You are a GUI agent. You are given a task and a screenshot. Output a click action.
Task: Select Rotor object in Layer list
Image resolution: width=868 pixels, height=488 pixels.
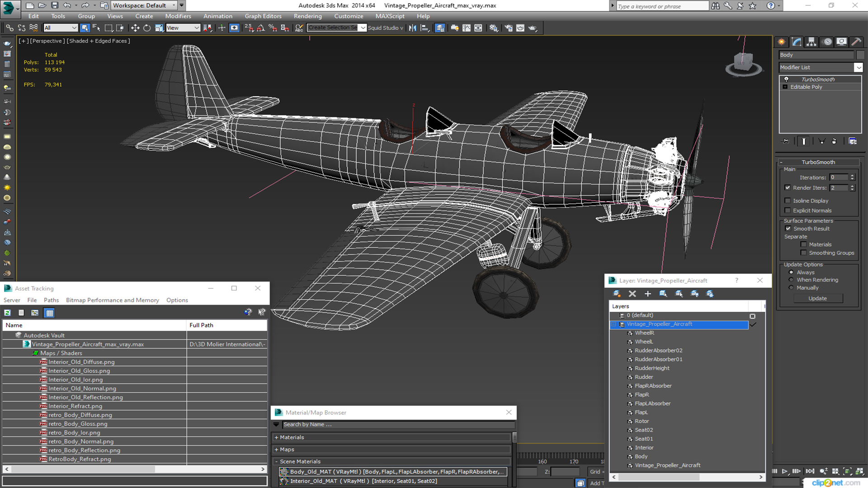click(642, 421)
